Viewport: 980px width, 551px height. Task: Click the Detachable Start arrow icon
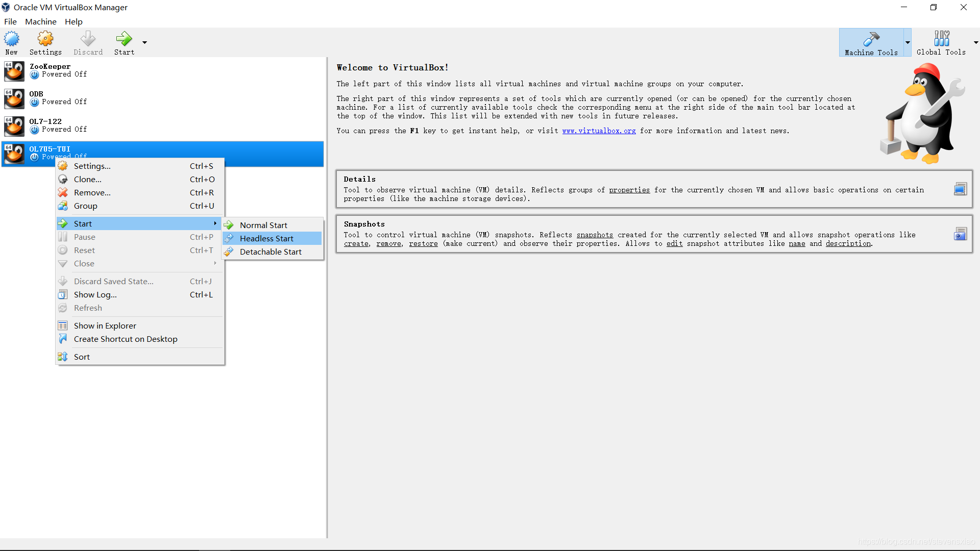coord(229,252)
